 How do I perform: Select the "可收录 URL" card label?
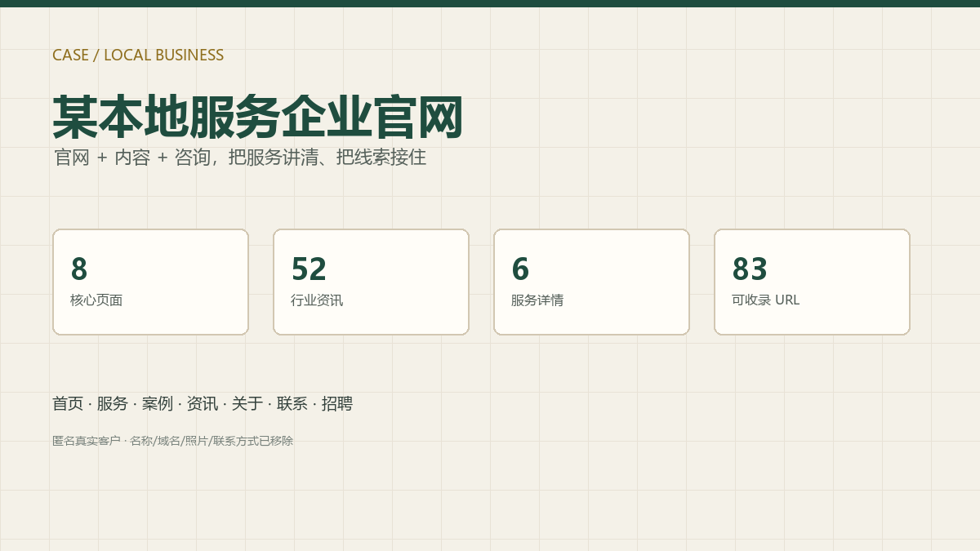(765, 300)
